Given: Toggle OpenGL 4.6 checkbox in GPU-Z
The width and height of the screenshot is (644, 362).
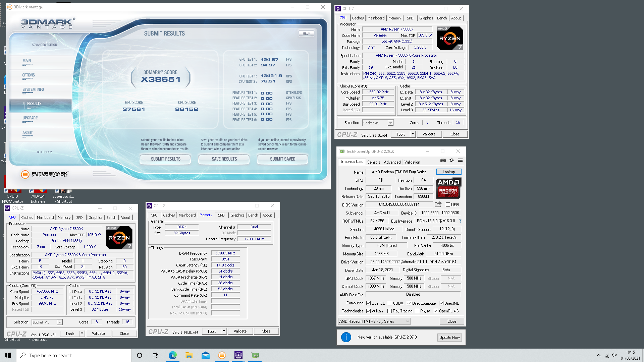Looking at the screenshot, I should (x=436, y=311).
